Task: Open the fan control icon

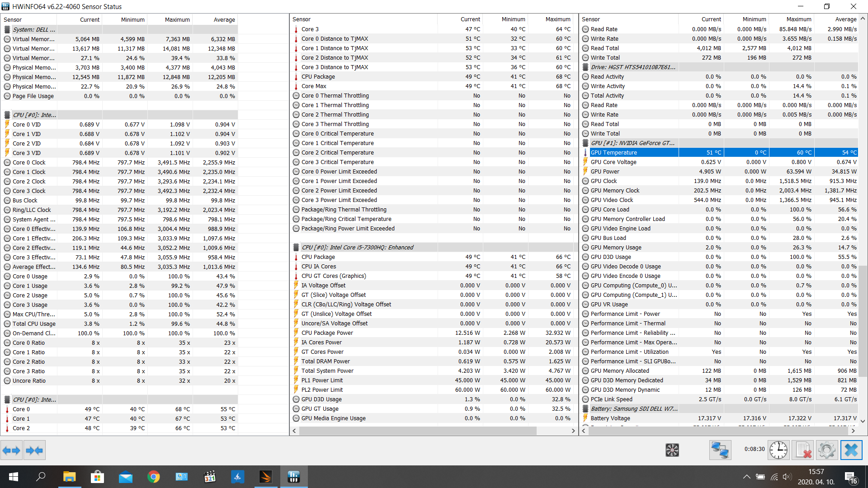Action: click(672, 450)
